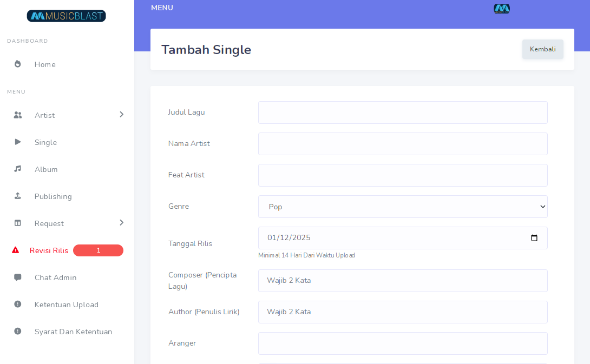Click the Revisi Rilis warning triangle icon
The width and height of the screenshot is (590, 364).
16,250
